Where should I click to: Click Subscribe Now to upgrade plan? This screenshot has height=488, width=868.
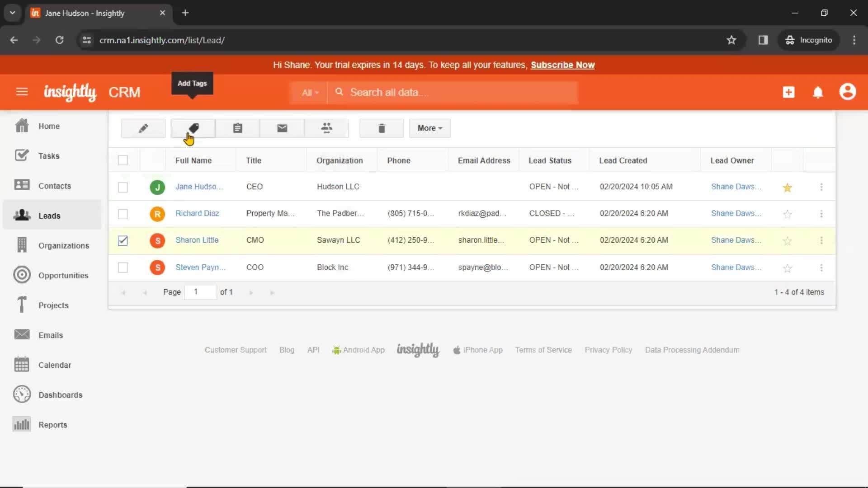pyautogui.click(x=562, y=64)
